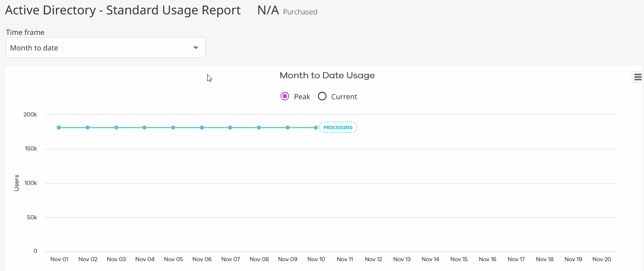Click the Nov 10 data point

point(316,128)
